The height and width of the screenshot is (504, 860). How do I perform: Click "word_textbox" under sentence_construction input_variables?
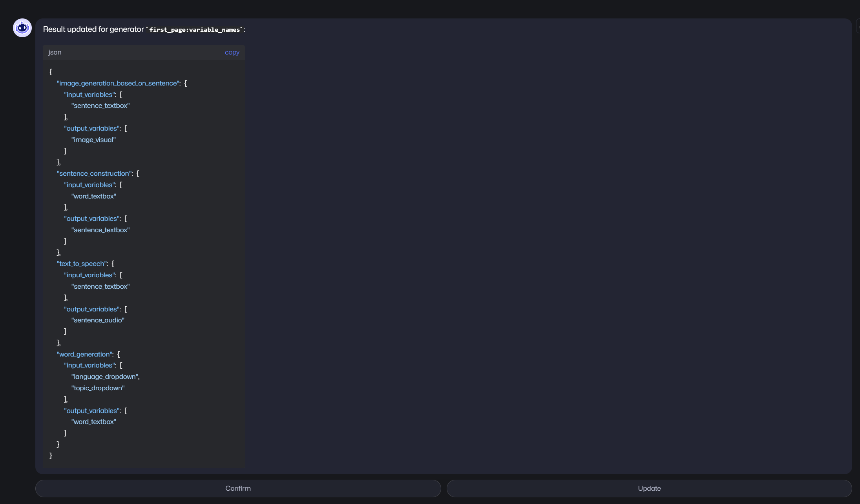(93, 196)
